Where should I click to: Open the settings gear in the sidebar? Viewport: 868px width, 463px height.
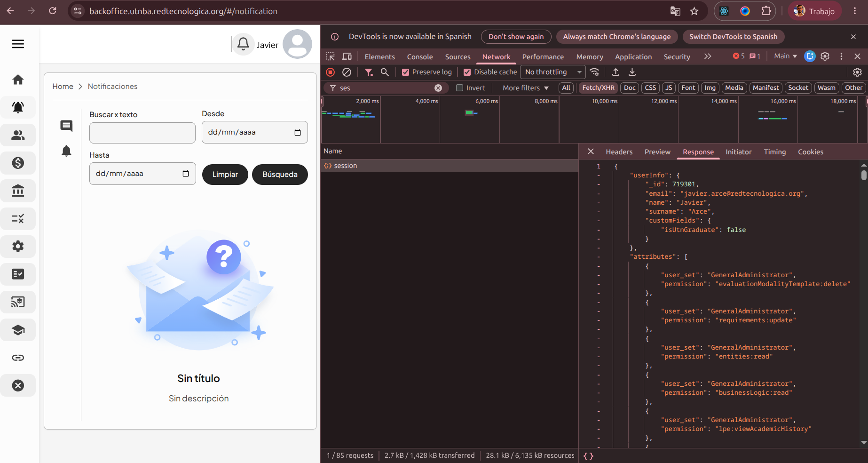click(x=18, y=246)
